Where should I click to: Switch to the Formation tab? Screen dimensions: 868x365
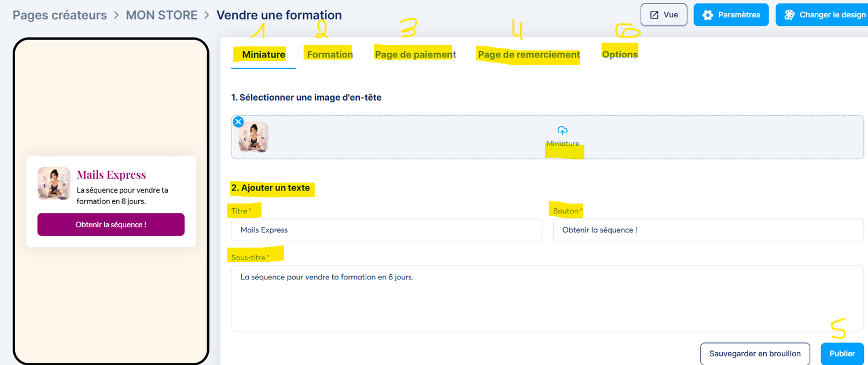(330, 54)
